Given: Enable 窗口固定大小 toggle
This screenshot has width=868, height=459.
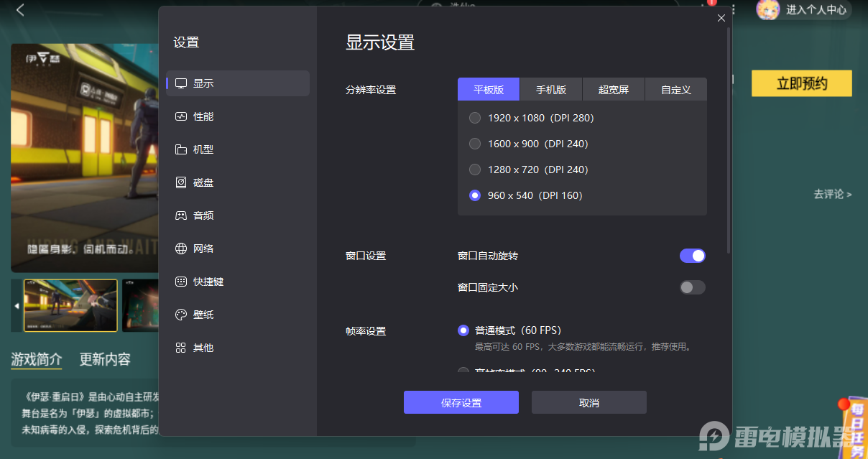Looking at the screenshot, I should tap(692, 287).
